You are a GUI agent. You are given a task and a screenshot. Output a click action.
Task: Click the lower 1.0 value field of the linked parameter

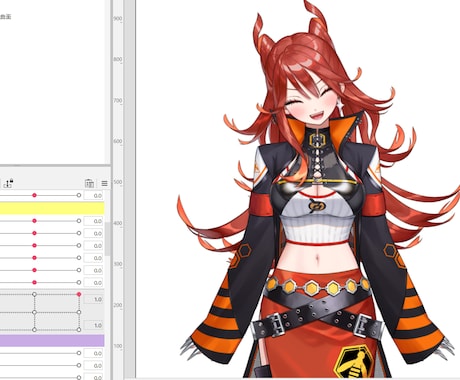click(93, 325)
